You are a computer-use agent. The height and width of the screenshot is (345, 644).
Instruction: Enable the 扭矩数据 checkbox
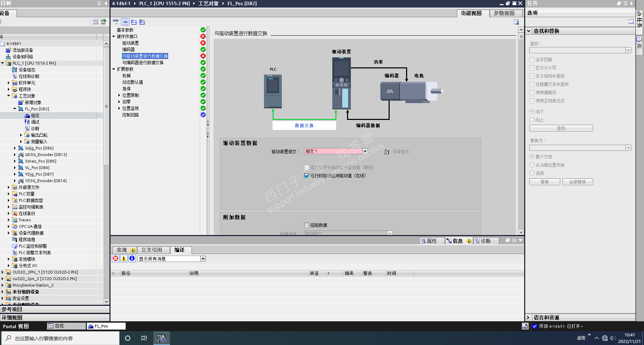(x=307, y=225)
